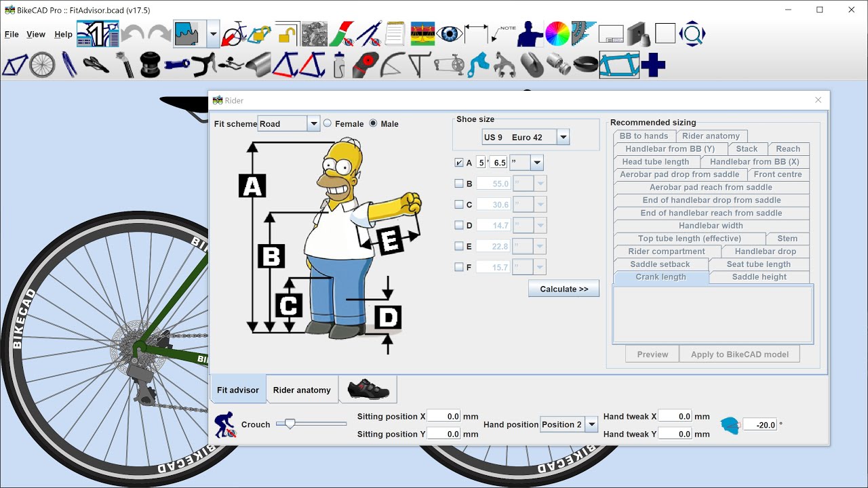Click the padlock unlock icon
Image resolution: width=868 pixels, height=488 pixels.
tap(287, 34)
